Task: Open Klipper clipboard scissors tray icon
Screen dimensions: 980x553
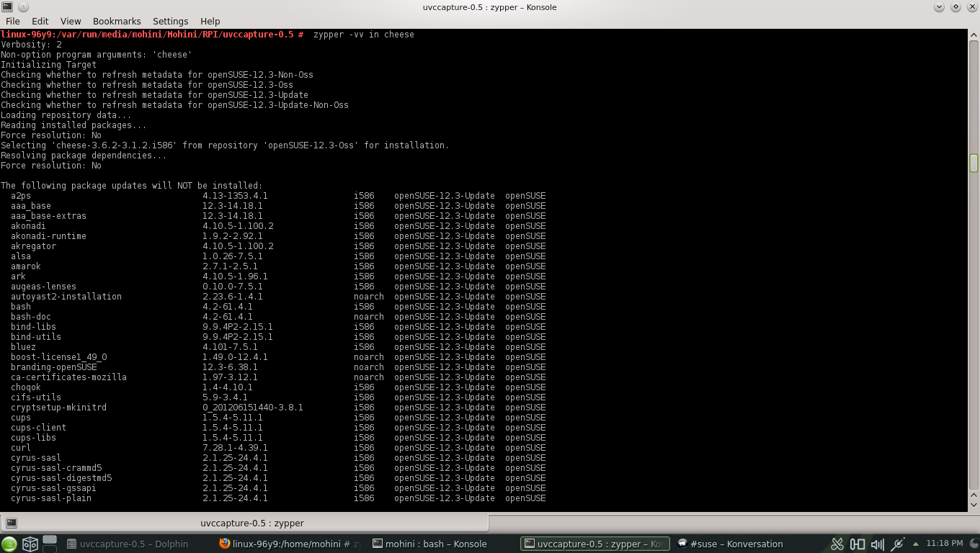Action: point(837,544)
